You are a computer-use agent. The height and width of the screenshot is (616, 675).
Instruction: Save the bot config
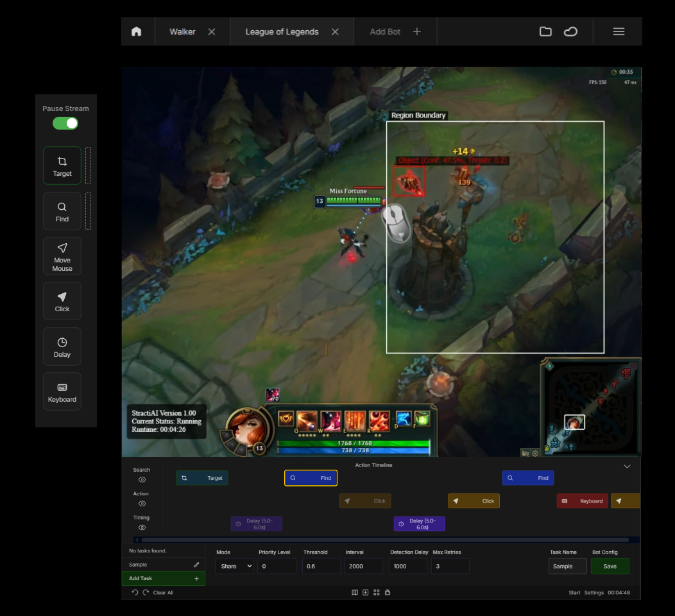(x=610, y=566)
